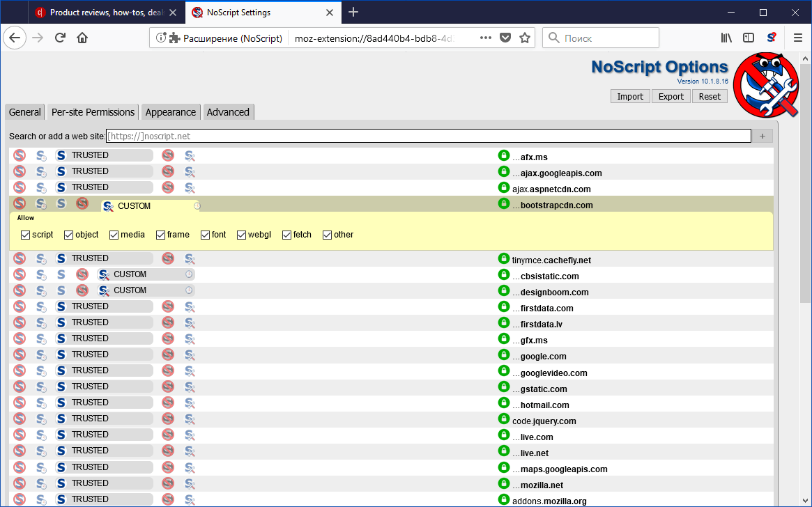Mark designboom.com as Untrusted
This screenshot has width=812, height=507.
pyautogui.click(x=82, y=290)
